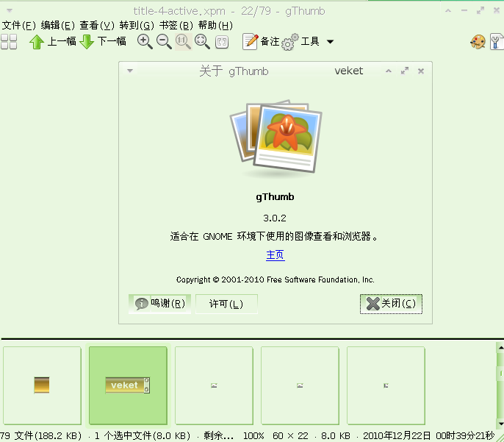Select the gold gradient thumbnail
This screenshot has width=504, height=442.
42,385
